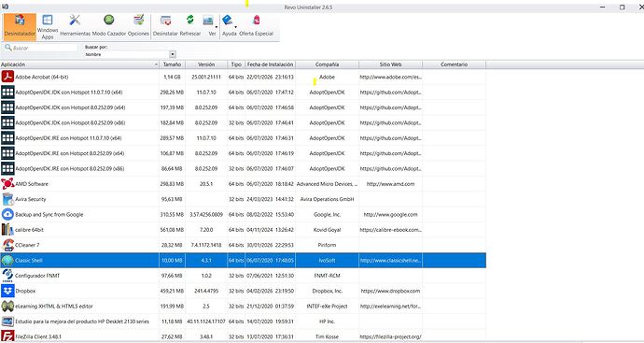This screenshot has width=644, height=343.
Task: Click http://www.amd.com website cell
Action: [390, 184]
